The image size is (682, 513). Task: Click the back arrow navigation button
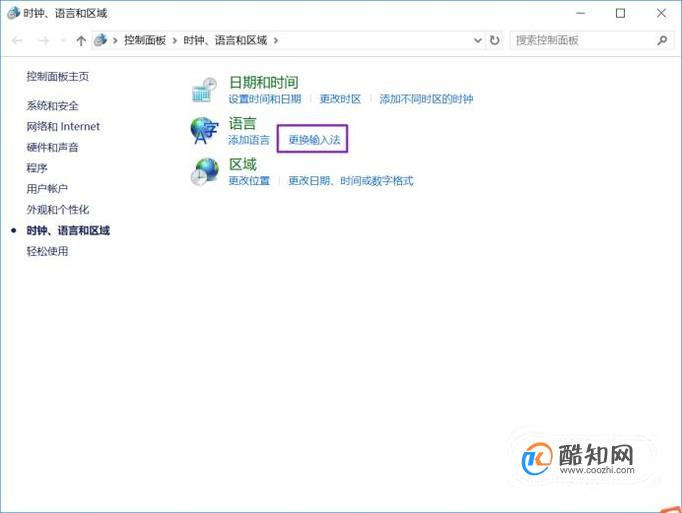click(x=17, y=40)
